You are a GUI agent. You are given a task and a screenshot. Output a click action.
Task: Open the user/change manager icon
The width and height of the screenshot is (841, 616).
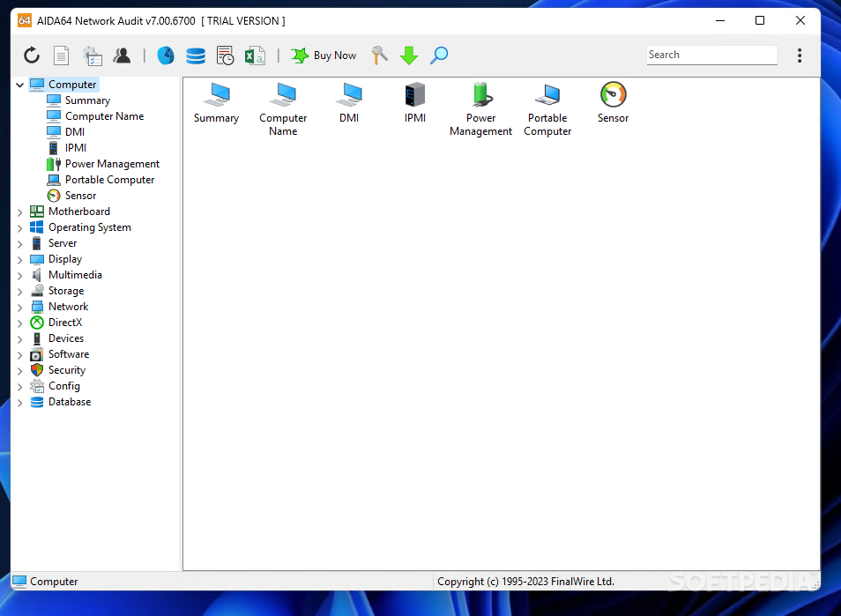click(x=123, y=56)
